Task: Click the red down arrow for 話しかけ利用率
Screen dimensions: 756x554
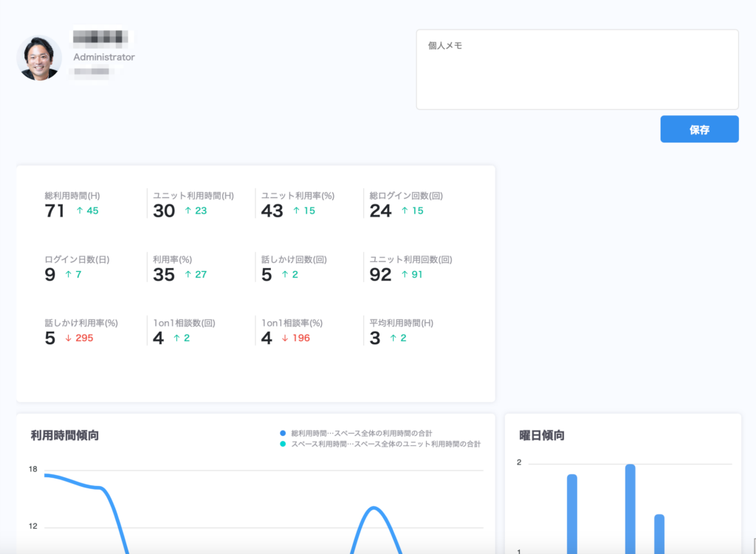Action: click(x=68, y=338)
